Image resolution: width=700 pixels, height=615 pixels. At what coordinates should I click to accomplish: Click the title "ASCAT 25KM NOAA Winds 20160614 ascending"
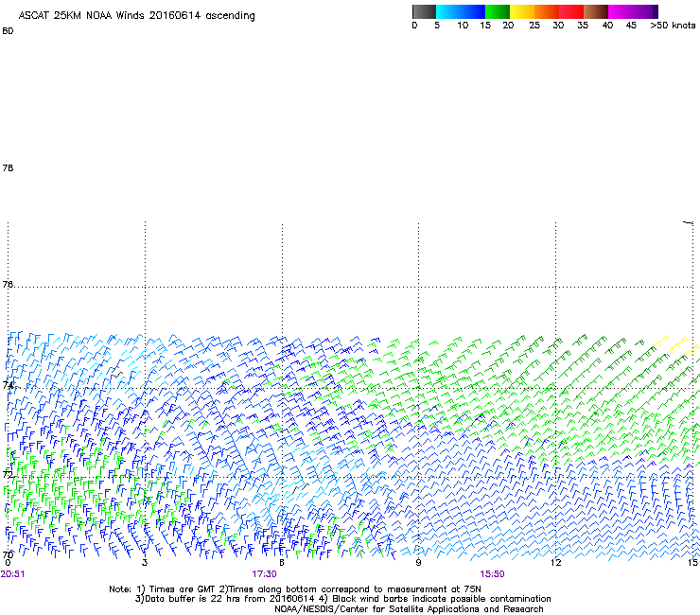click(x=136, y=15)
